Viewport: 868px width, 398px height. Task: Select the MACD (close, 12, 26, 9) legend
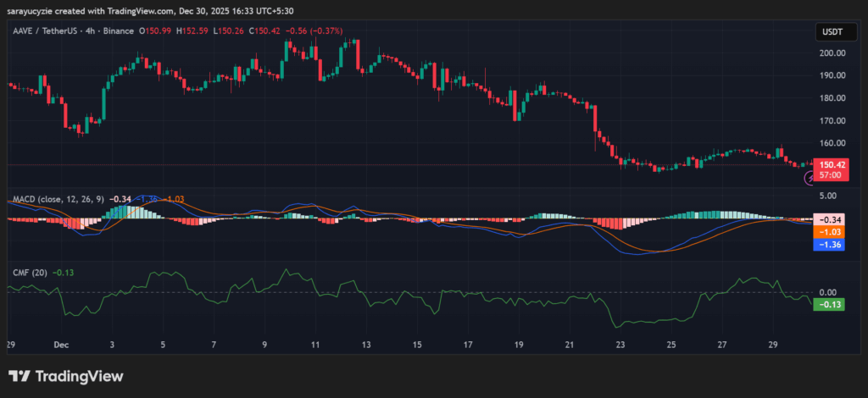point(58,199)
